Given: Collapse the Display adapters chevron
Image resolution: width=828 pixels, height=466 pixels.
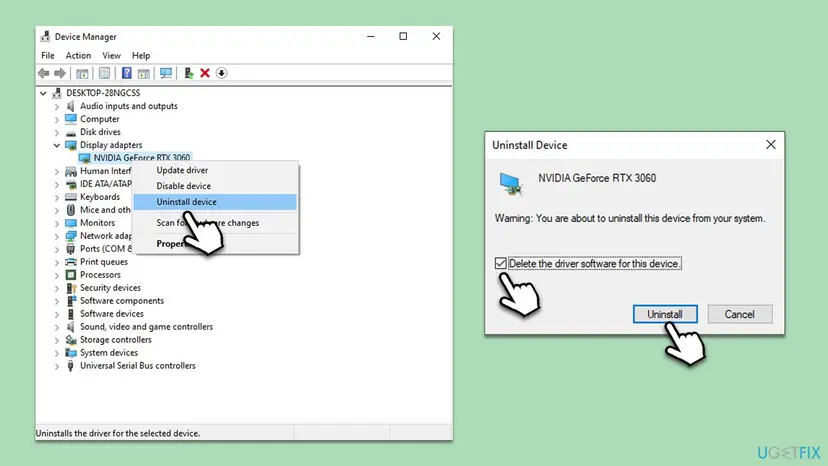Looking at the screenshot, I should tap(57, 145).
